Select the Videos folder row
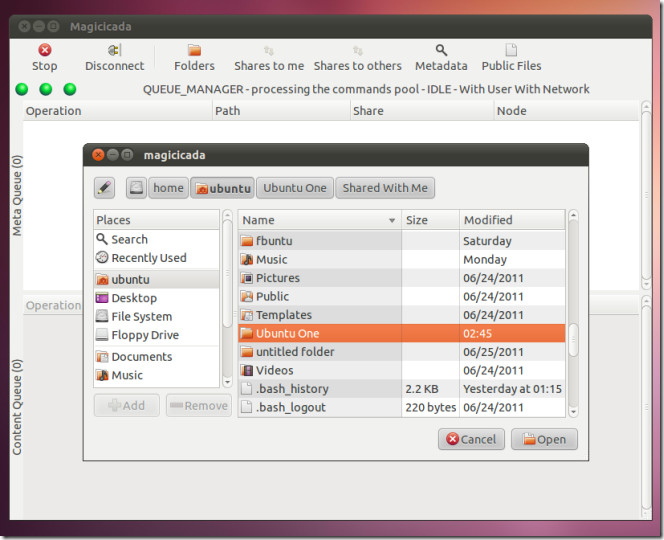 click(401, 371)
